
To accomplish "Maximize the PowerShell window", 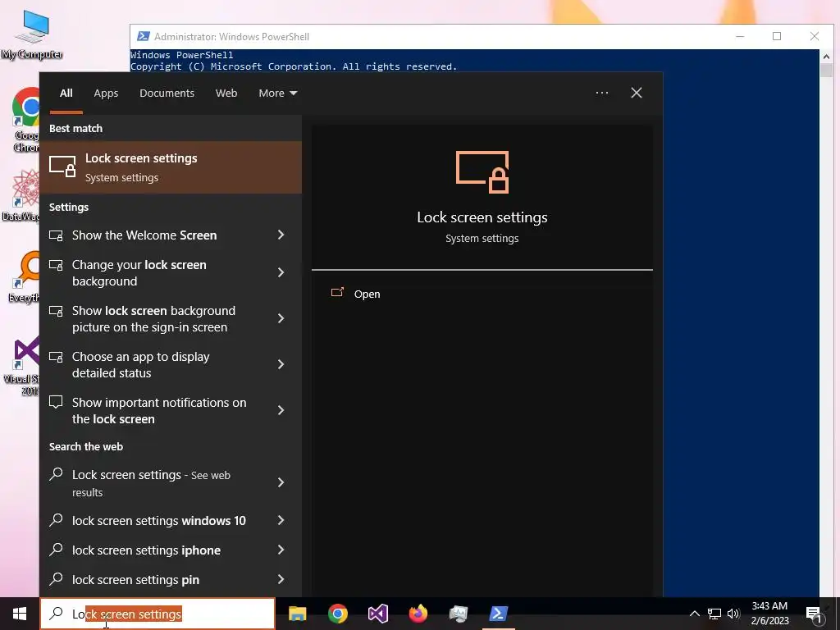I will tap(777, 36).
